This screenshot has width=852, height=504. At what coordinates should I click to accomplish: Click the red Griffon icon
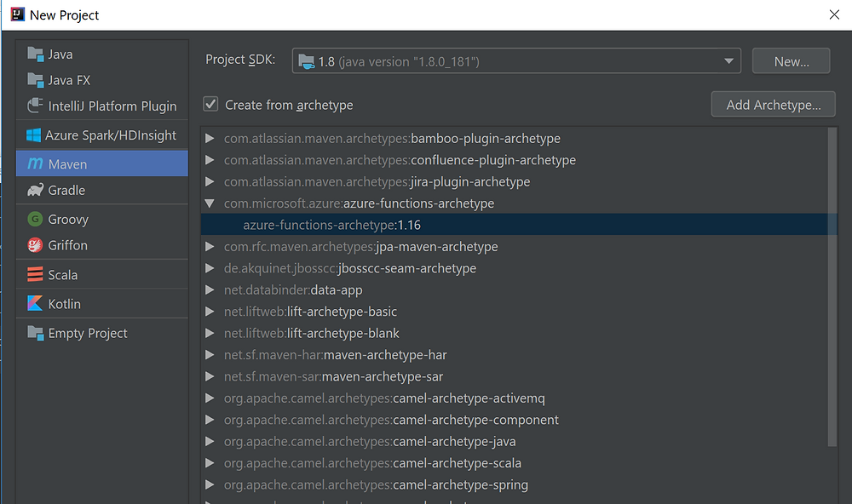[x=35, y=245]
